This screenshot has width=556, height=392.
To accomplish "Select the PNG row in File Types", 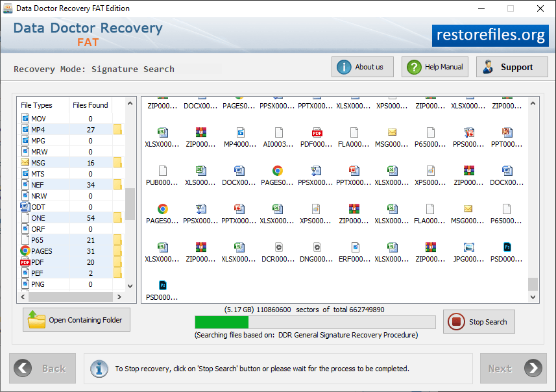I will pos(71,284).
